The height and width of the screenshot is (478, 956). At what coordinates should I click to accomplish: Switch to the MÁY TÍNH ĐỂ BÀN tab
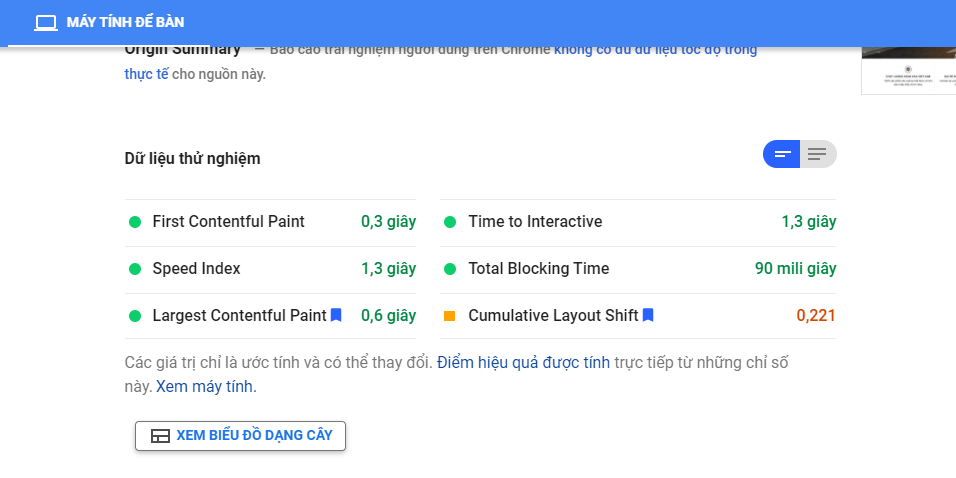click(110, 23)
